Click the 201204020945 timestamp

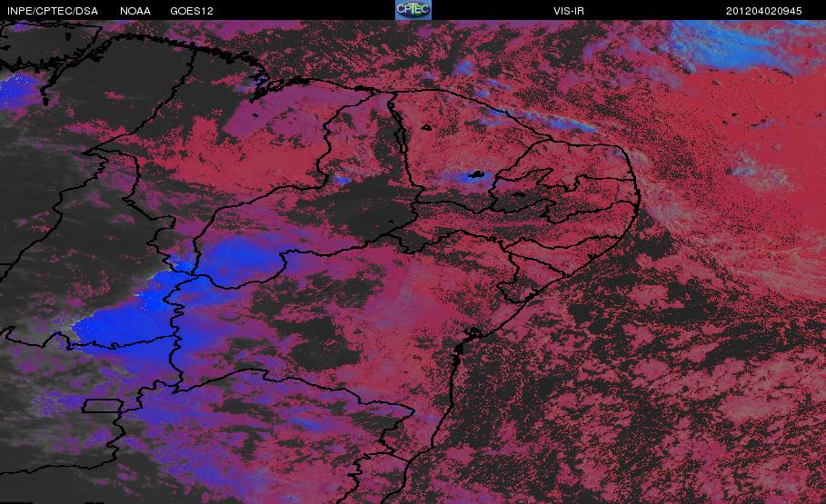(x=764, y=11)
